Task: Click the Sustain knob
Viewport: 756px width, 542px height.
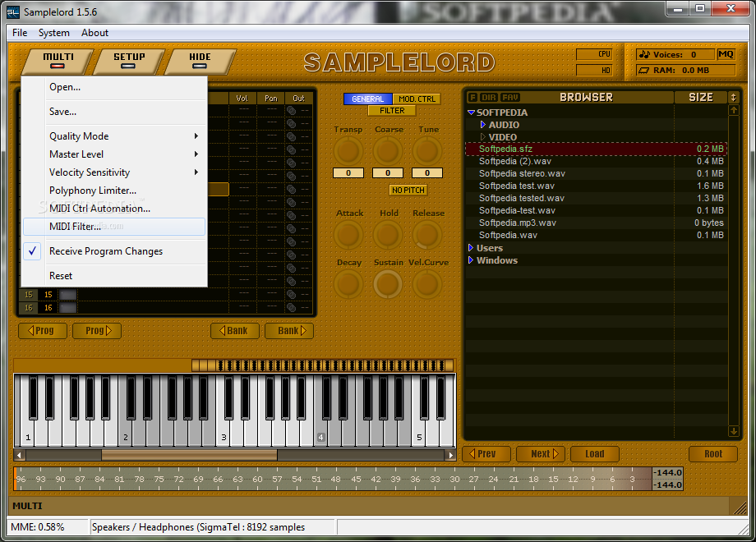Action: [x=388, y=284]
